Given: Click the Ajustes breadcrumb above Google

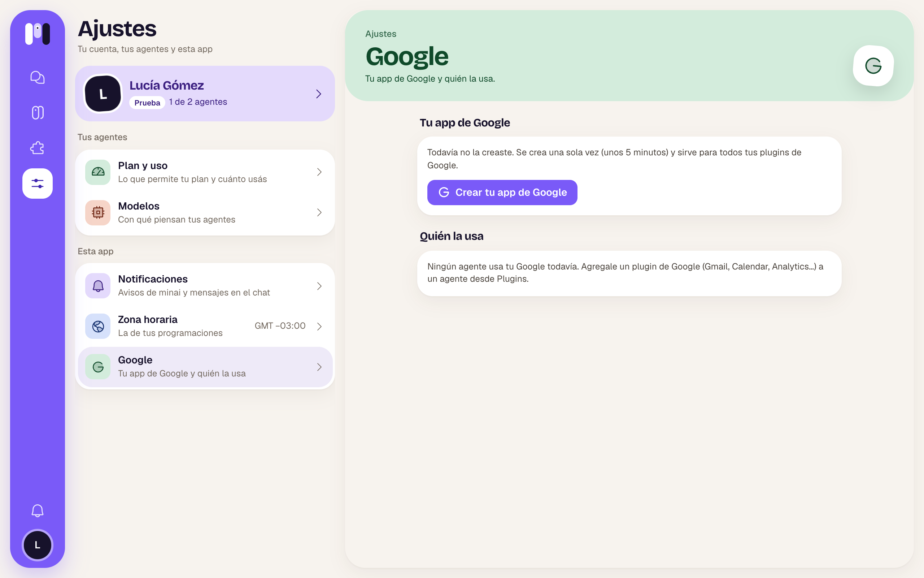Looking at the screenshot, I should (x=381, y=34).
